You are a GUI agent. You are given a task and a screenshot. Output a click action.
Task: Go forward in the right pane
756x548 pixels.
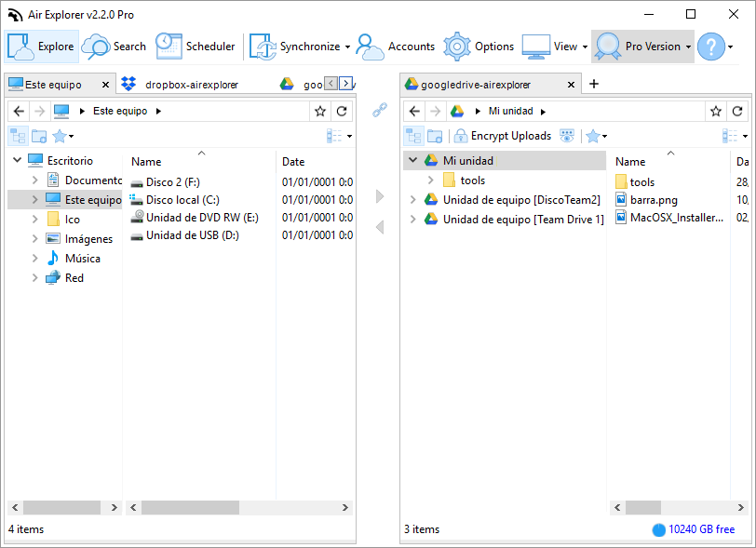coord(435,112)
